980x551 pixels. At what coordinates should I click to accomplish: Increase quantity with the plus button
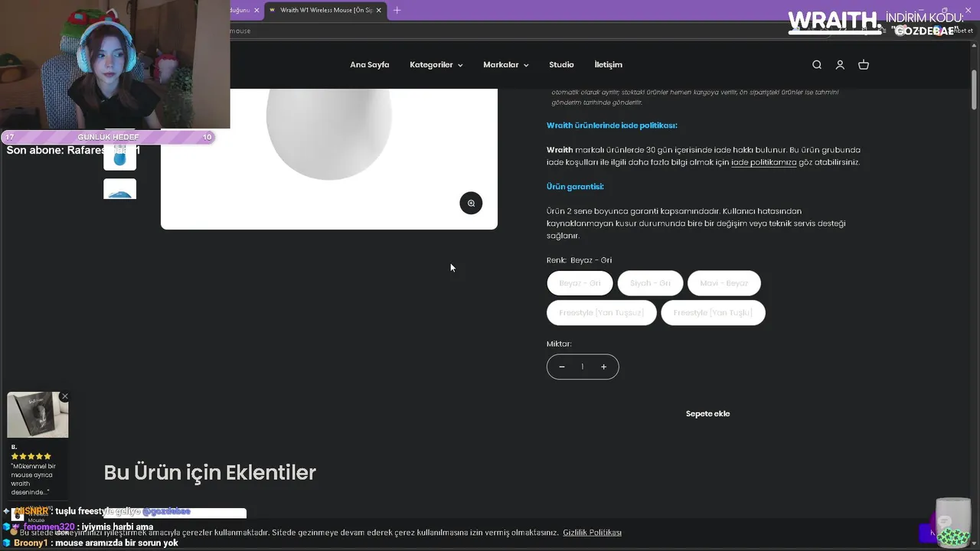click(603, 367)
